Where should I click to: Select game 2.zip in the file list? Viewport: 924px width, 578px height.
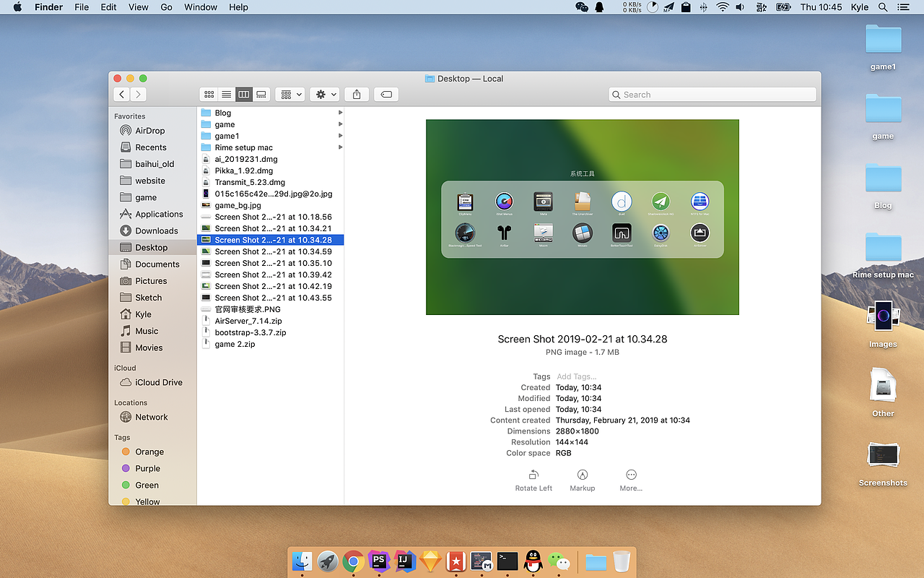pyautogui.click(x=271, y=344)
